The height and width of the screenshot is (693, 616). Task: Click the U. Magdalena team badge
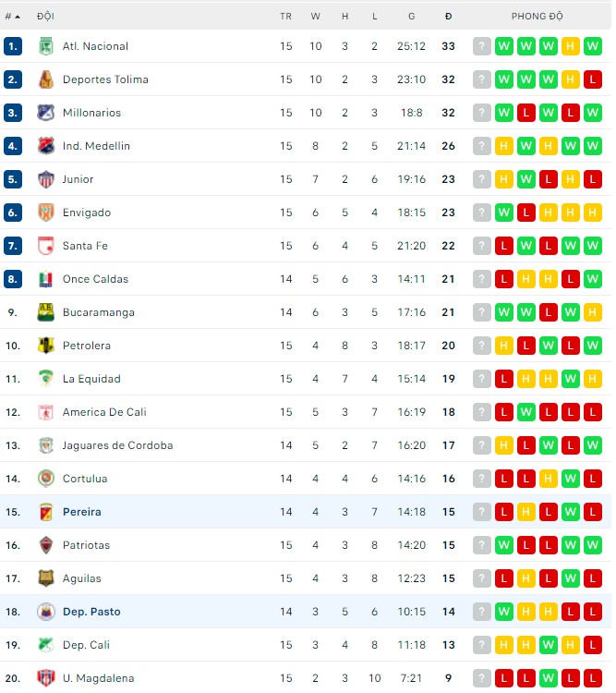pos(45,678)
